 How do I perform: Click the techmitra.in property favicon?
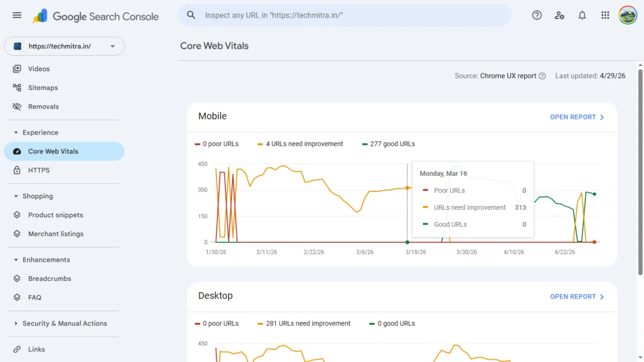pyautogui.click(x=18, y=46)
